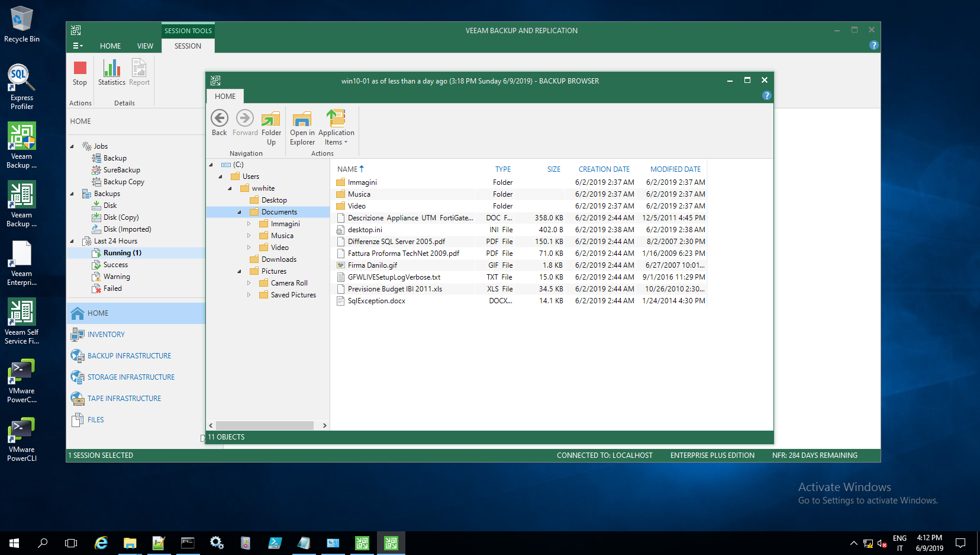Open Internet Explorer from taskbar

click(x=101, y=543)
